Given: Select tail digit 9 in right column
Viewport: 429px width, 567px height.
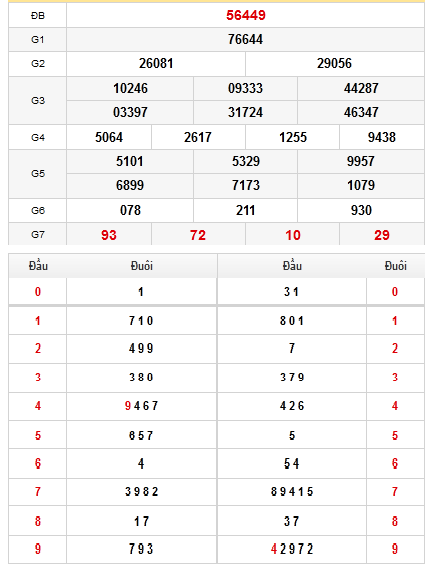Looking at the screenshot, I should point(395,549).
